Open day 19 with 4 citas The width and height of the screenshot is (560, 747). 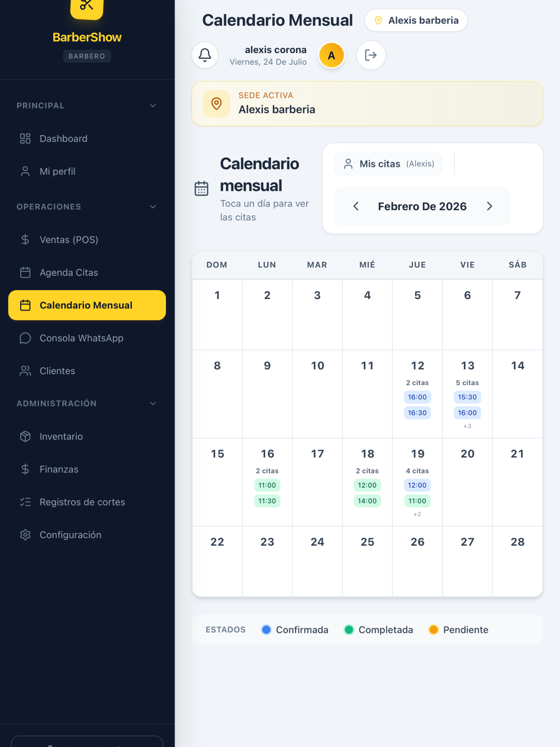417,482
